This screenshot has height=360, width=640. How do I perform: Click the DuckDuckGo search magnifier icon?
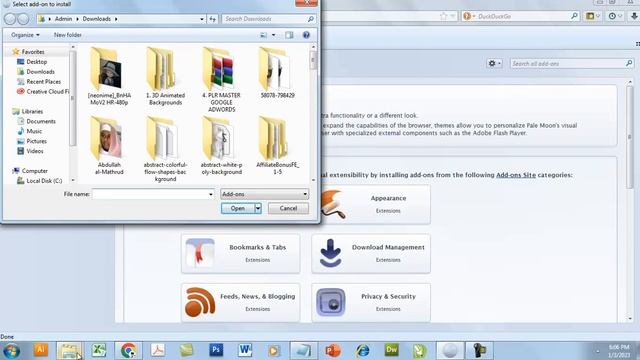pyautogui.click(x=574, y=16)
